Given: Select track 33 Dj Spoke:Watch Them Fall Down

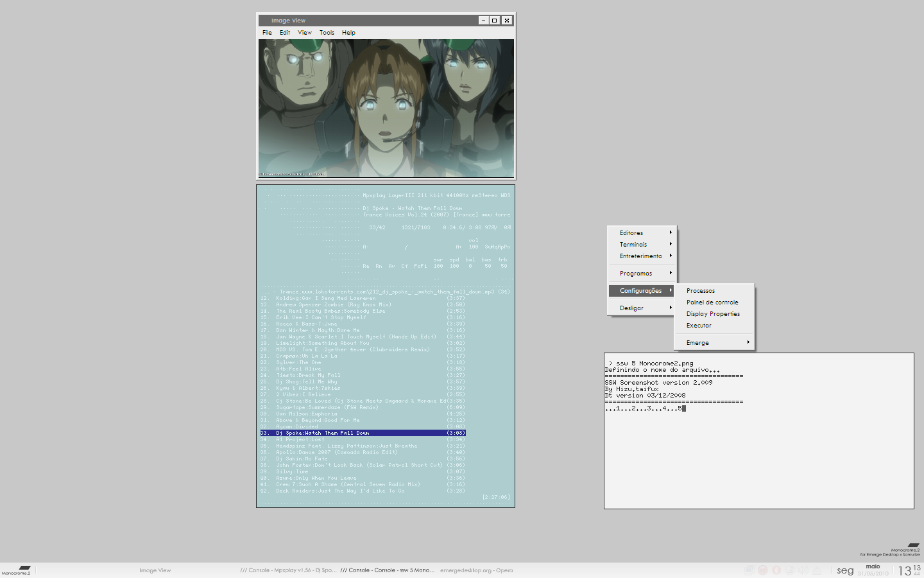Looking at the screenshot, I should [x=363, y=433].
